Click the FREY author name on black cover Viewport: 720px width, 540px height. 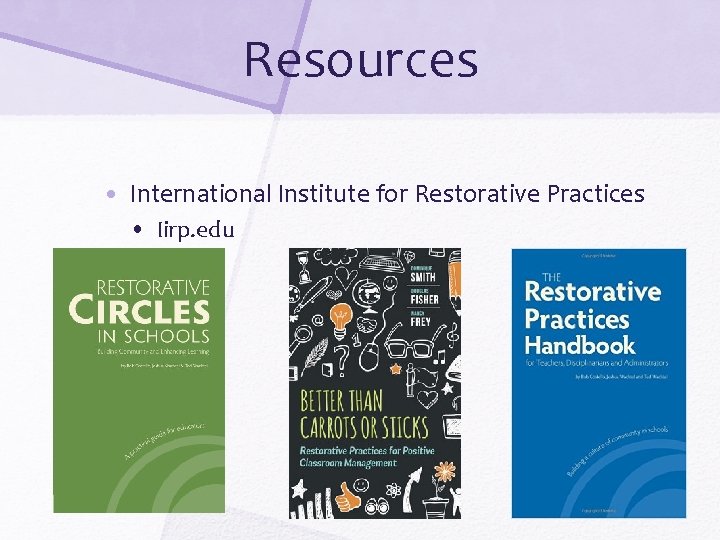click(x=421, y=321)
